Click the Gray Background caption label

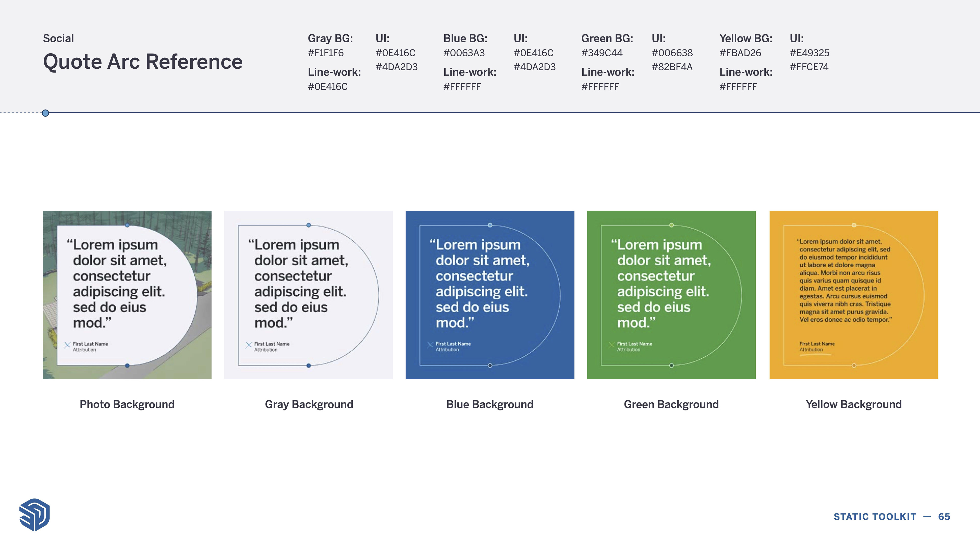(x=309, y=404)
